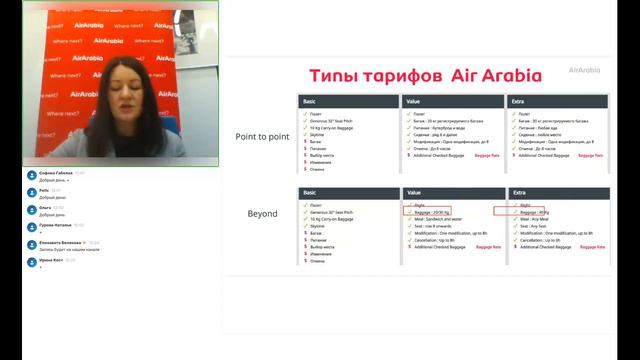The image size is (640, 360).
Task: Click 'Additional Checked Baggage' in Beyond Extra
Action: click(x=546, y=247)
